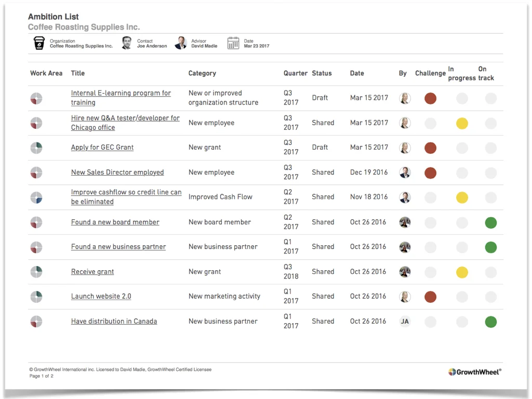Click the Date column header
The width and height of the screenshot is (532, 399).
pyautogui.click(x=357, y=73)
